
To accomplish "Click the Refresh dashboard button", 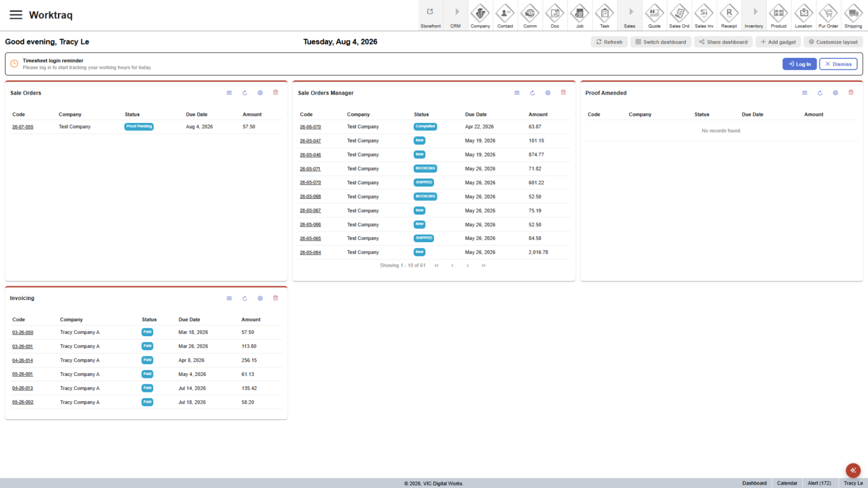I will click(x=609, y=42).
